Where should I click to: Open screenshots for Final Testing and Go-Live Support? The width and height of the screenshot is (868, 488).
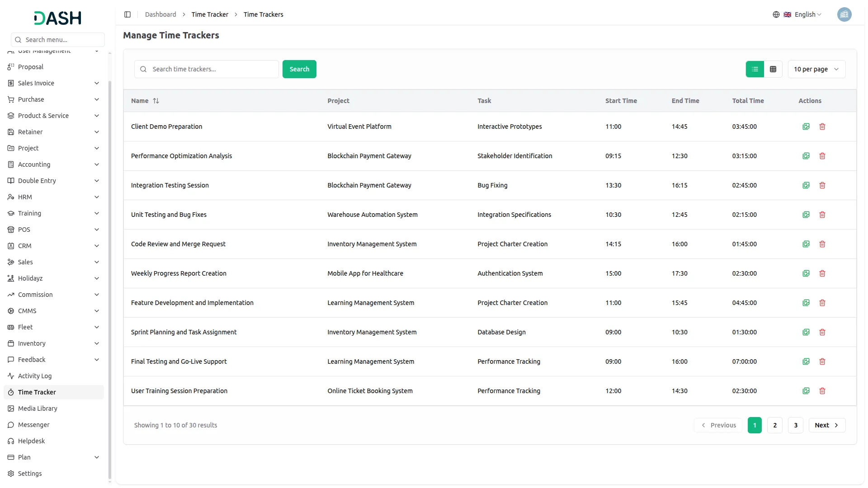[x=806, y=361]
